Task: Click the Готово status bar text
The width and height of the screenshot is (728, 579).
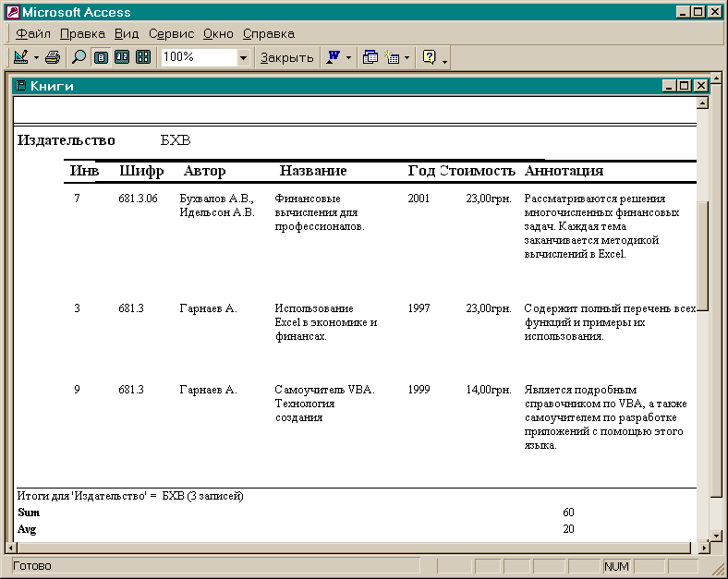Action: [x=32, y=566]
